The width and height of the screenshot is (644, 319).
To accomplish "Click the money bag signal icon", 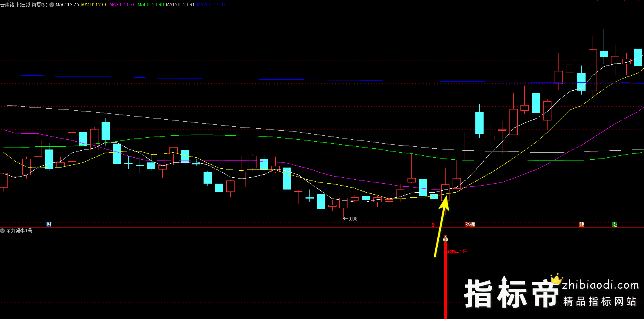I will tap(445, 239).
